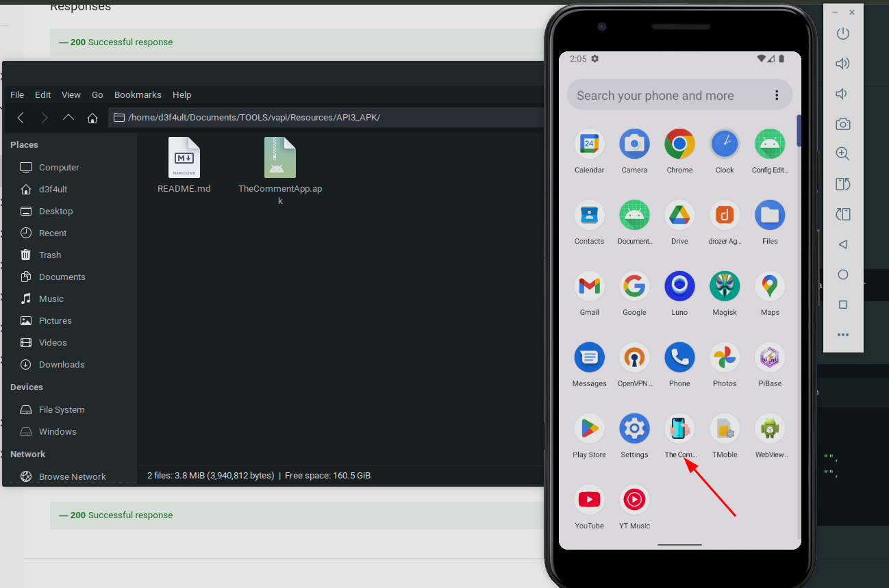Click the phone search bar

(x=679, y=95)
